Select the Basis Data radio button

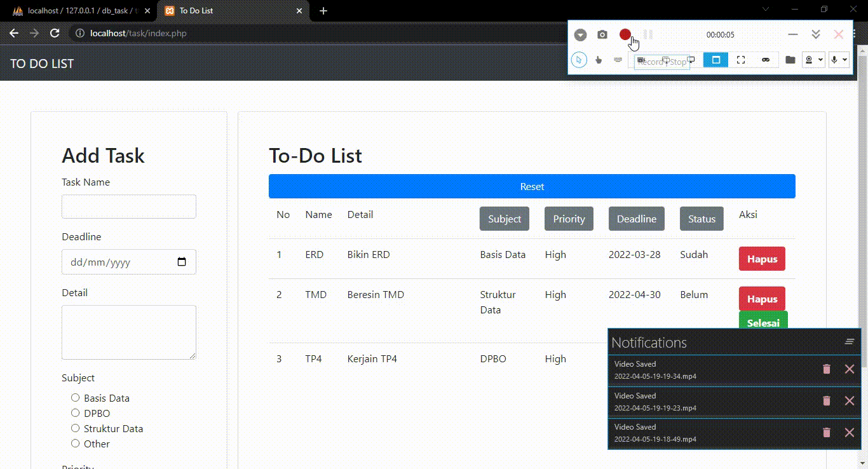(x=75, y=398)
